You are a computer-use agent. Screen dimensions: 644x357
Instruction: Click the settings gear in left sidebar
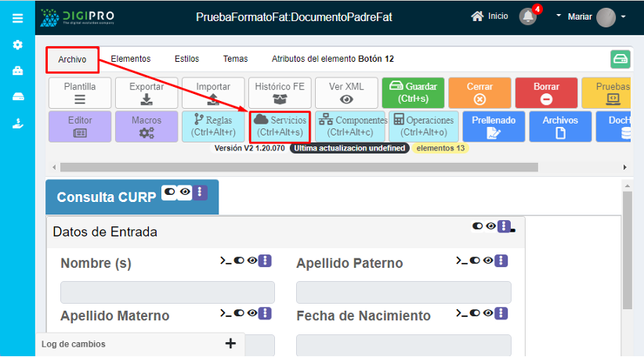point(17,45)
